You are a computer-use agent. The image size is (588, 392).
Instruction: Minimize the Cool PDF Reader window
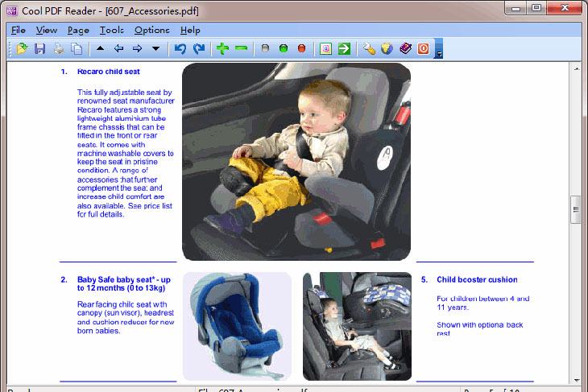tap(516, 8)
